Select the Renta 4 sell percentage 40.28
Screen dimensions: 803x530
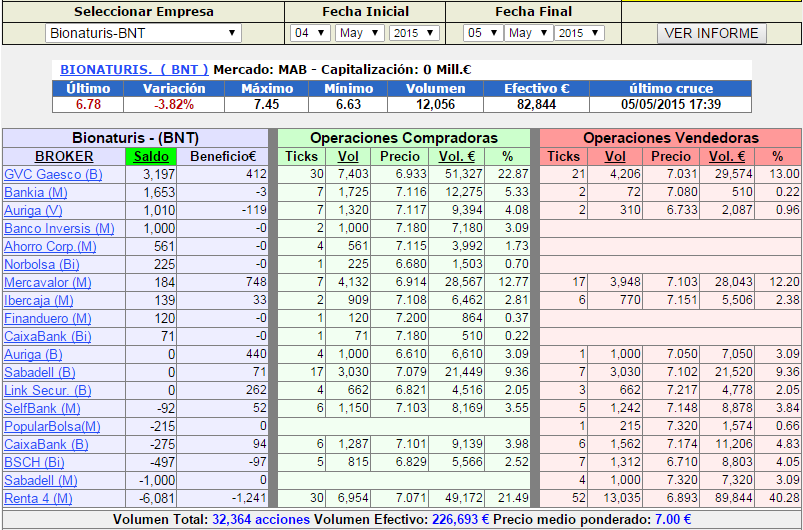tap(784, 498)
